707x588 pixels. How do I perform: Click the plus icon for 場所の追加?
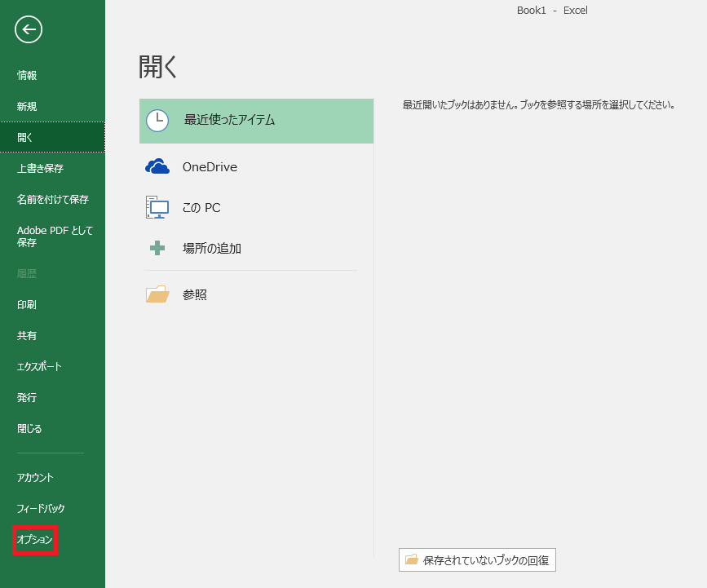tap(157, 248)
